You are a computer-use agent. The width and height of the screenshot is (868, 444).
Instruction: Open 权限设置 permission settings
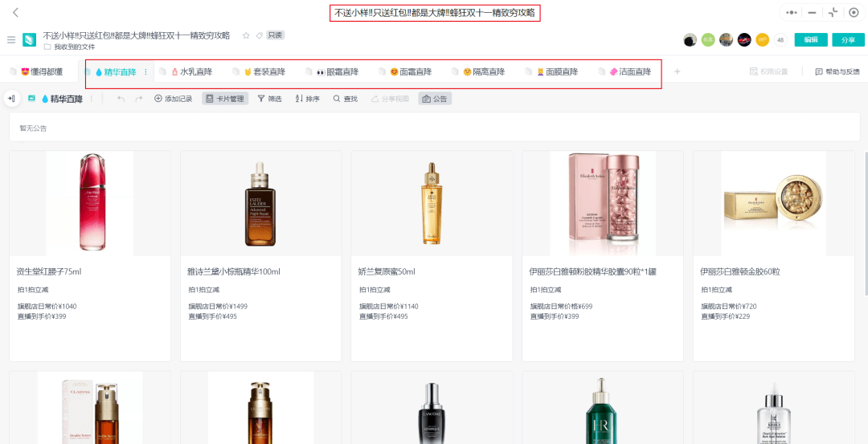(768, 72)
